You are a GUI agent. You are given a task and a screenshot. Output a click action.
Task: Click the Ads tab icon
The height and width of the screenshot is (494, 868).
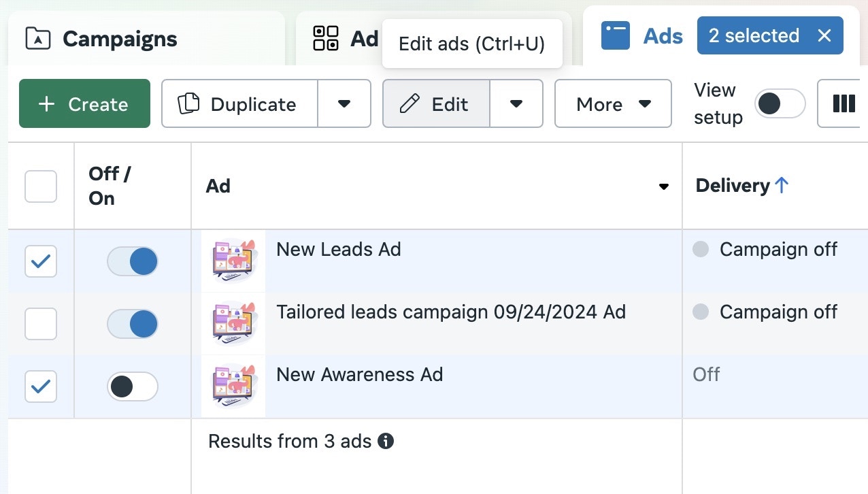coord(615,35)
